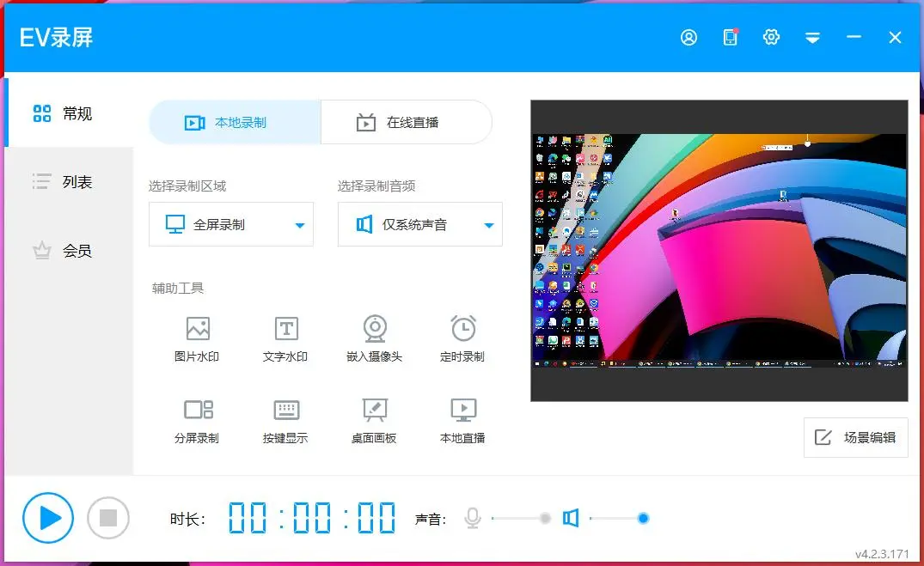
Task: Switch to the 在线直播 online streaming tab
Action: tap(406, 123)
